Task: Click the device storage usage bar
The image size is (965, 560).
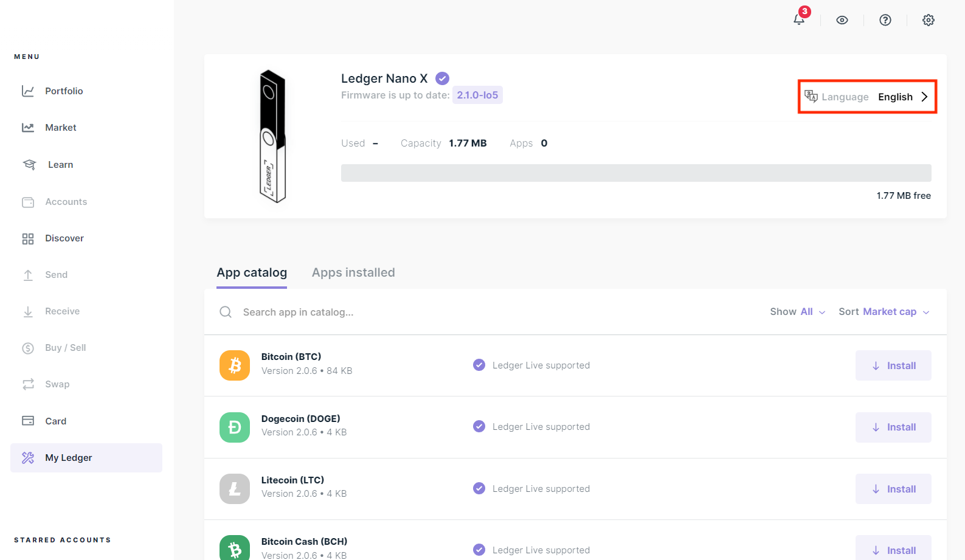Action: click(636, 173)
